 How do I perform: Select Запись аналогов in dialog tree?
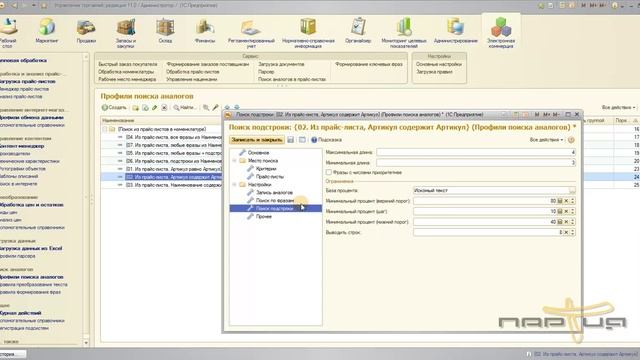(x=274, y=192)
